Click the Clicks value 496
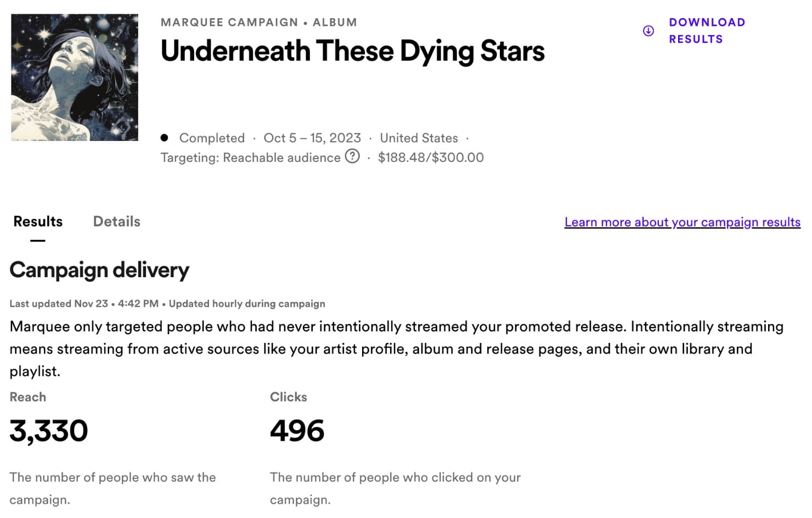Viewport: 812px width, 518px height. tap(297, 431)
